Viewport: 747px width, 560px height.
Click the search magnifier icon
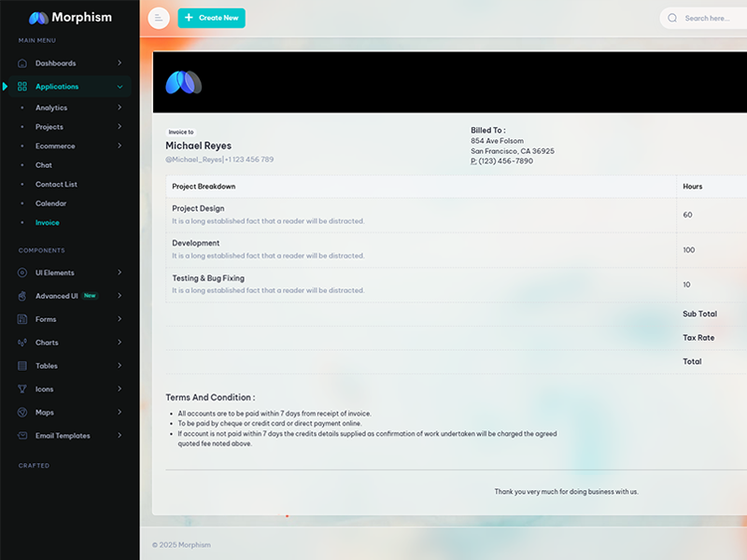pos(670,18)
